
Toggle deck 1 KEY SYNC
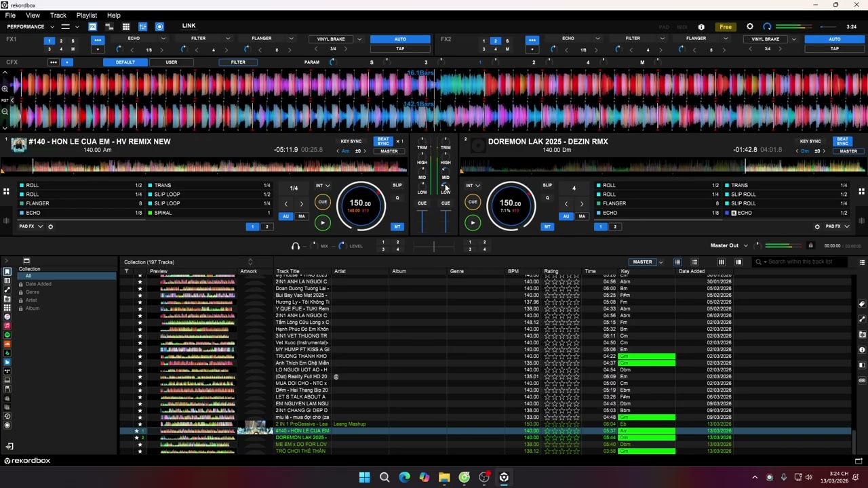pos(351,141)
